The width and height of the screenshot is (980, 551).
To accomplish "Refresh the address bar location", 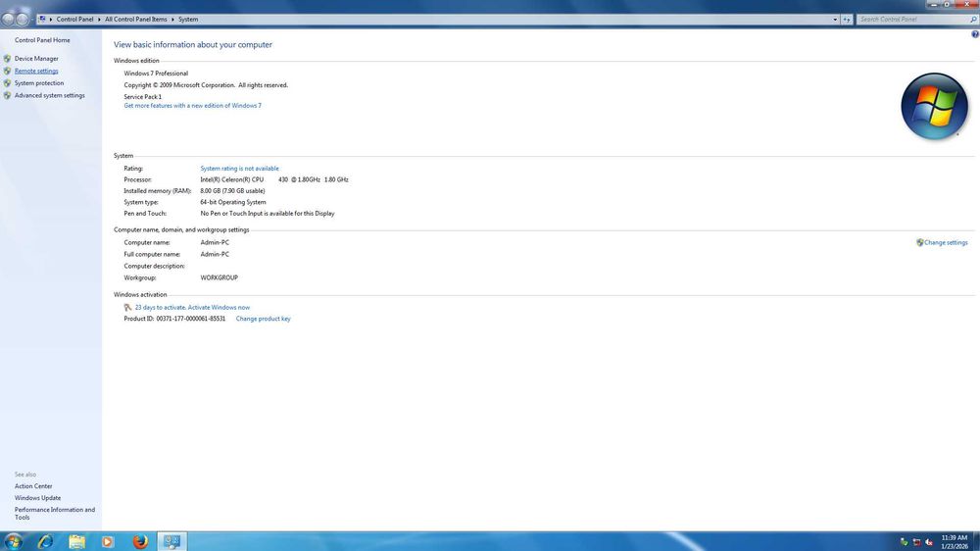I will tap(847, 20).
